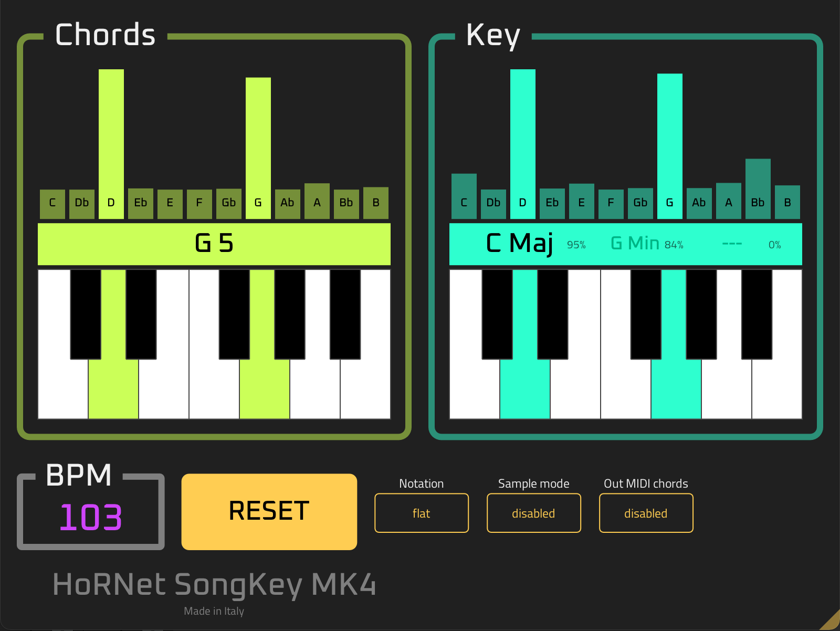The height and width of the screenshot is (631, 840).
Task: Click the 95% confidence value
Action: [x=576, y=245]
